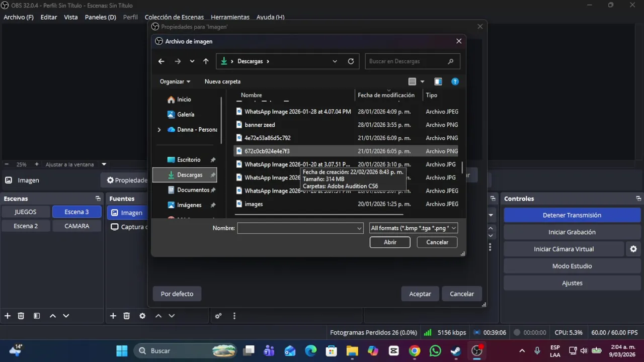Click the Abrir button

pyautogui.click(x=390, y=242)
